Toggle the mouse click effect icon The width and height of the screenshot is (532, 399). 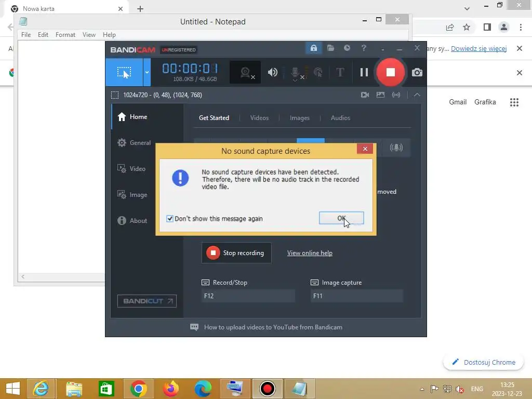[318, 72]
